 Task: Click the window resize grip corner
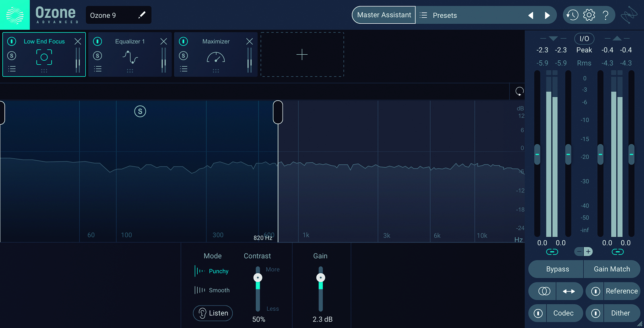point(640,324)
